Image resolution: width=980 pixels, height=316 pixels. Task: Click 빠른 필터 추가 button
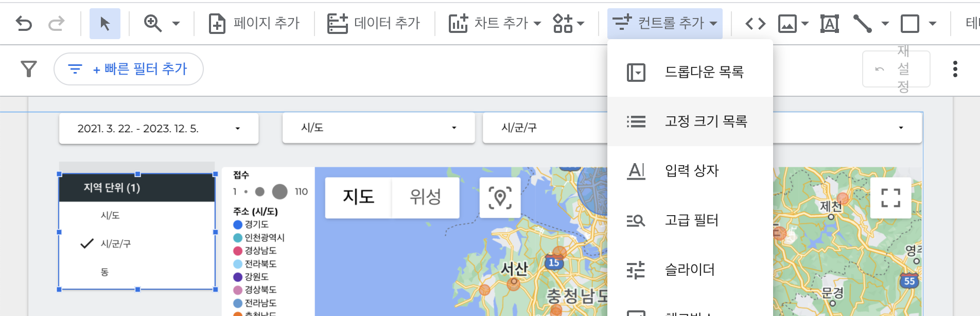pyautogui.click(x=129, y=69)
